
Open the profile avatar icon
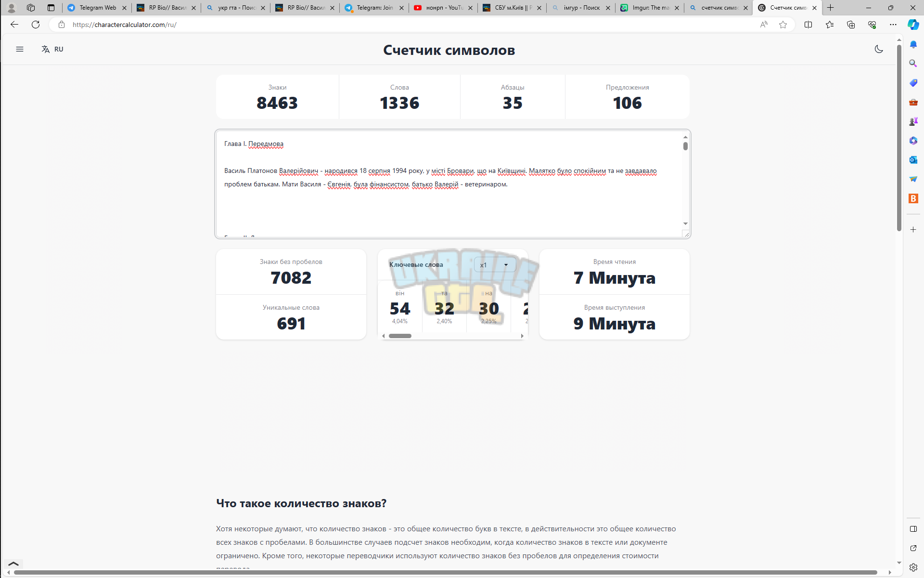point(12,8)
